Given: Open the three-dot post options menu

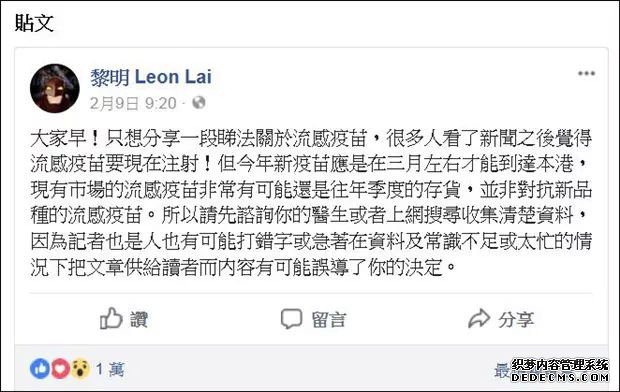Looking at the screenshot, I should pyautogui.click(x=586, y=73).
